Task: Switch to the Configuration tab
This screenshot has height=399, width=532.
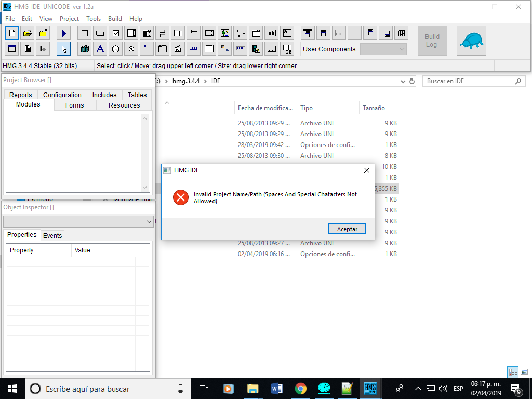Action: tap(62, 95)
